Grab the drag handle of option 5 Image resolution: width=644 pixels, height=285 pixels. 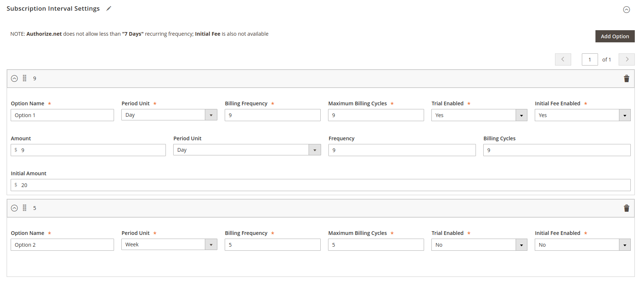point(25,208)
